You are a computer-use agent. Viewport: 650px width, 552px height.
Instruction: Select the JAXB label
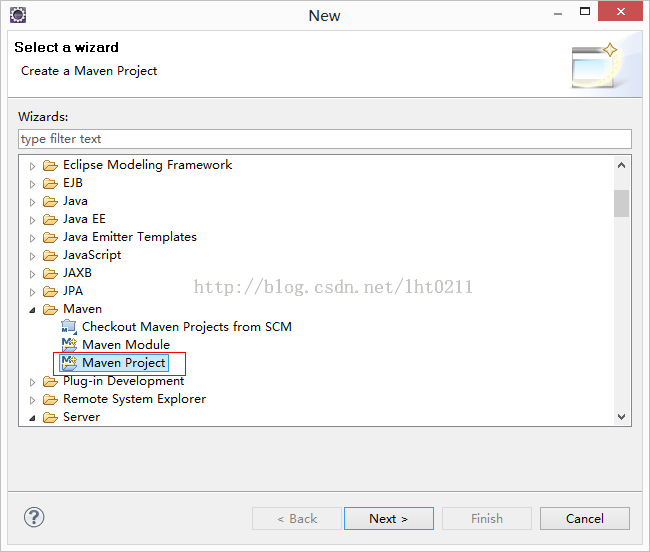click(77, 273)
